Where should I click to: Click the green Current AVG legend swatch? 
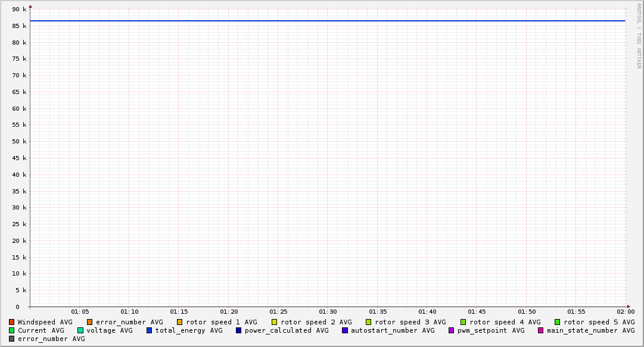point(12,330)
